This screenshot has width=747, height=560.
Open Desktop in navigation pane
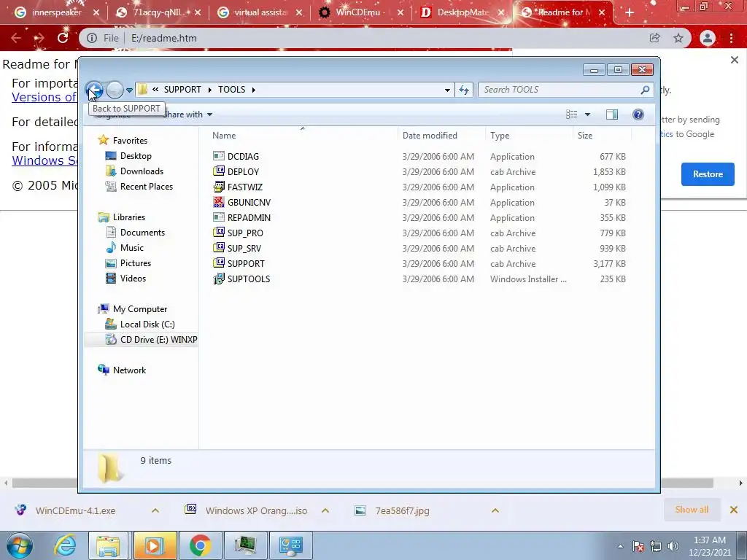[136, 156]
